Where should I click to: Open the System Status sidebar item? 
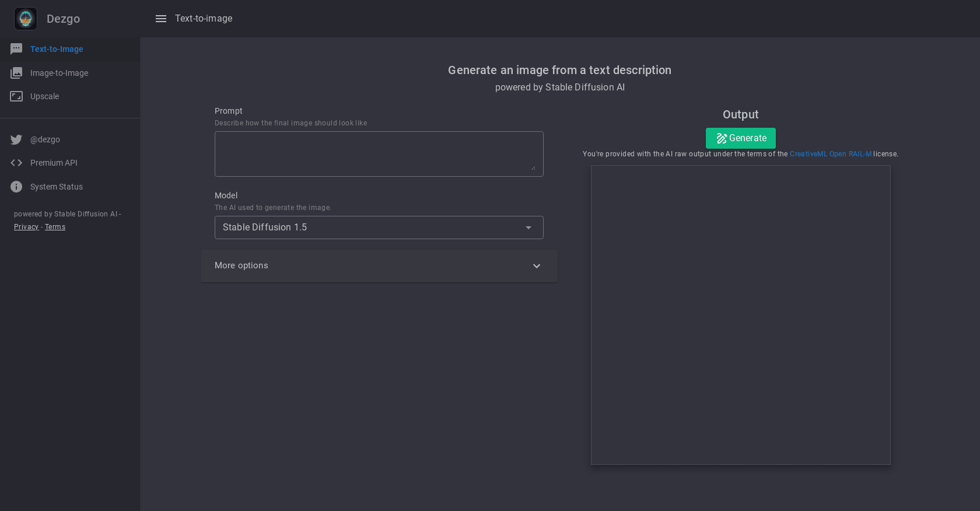click(x=70, y=187)
